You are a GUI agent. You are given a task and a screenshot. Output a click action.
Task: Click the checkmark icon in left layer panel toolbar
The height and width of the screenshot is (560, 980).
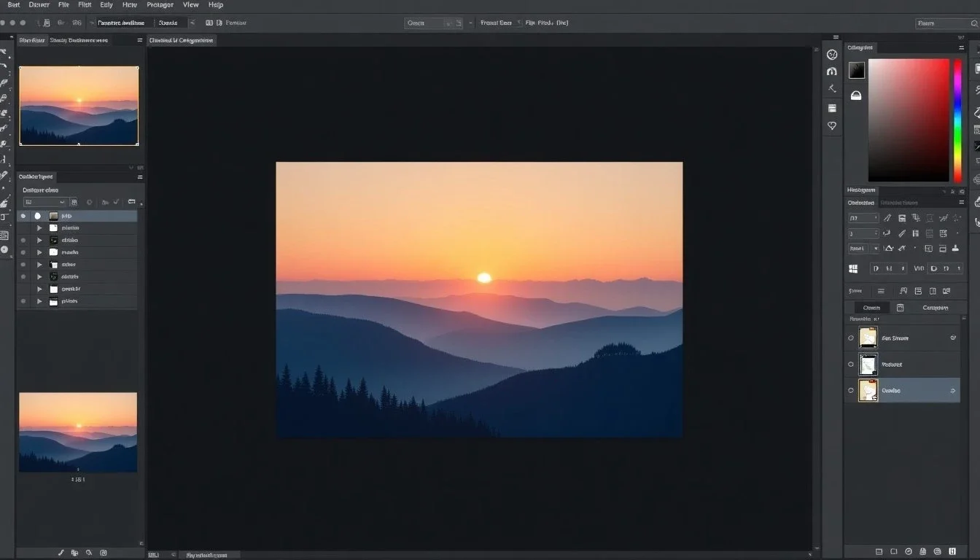pyautogui.click(x=116, y=202)
